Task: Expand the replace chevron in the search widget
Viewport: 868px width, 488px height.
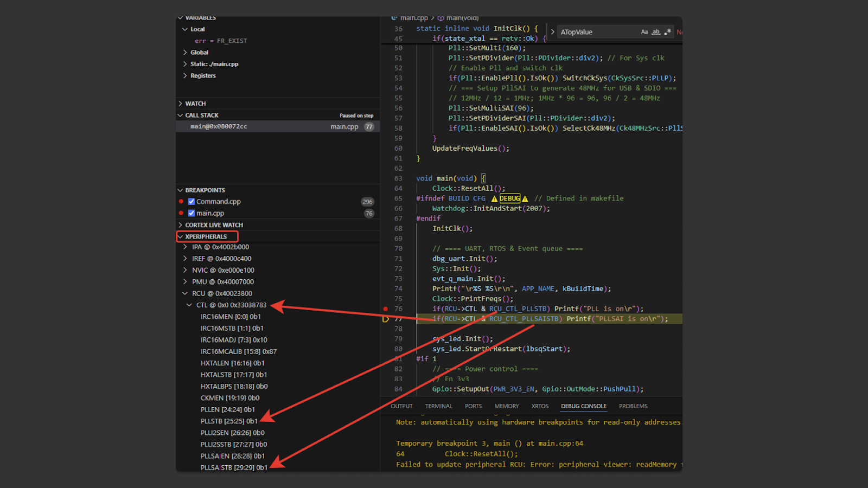Action: point(553,32)
